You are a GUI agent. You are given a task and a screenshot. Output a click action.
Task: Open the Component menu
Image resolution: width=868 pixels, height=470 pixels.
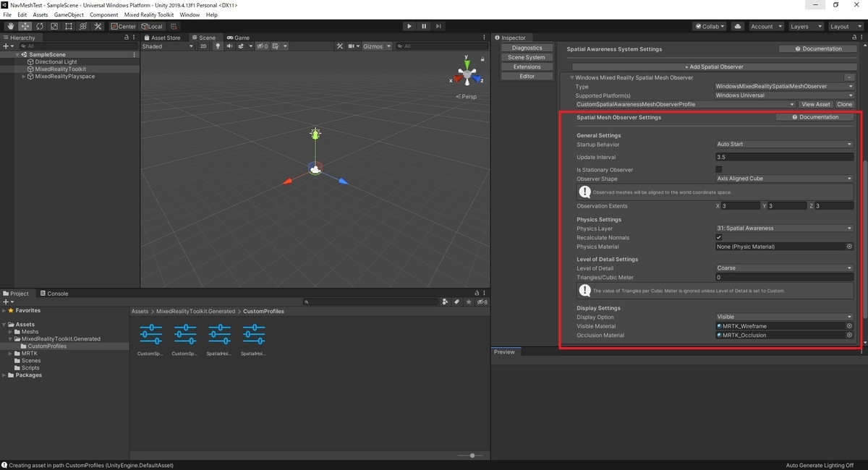click(x=104, y=14)
